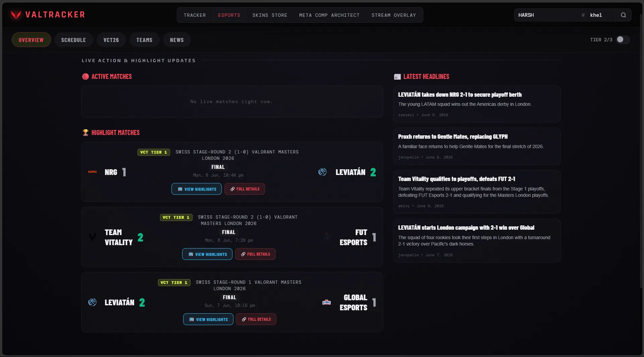The image size is (644, 357).
Task: Click the Highlight Matches trophy icon
Action: pos(86,133)
